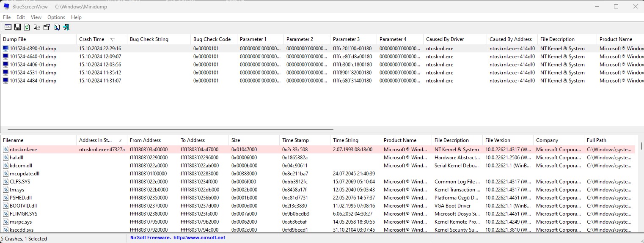Click the icon of 101524-4640-01.dmp

click(x=6, y=57)
